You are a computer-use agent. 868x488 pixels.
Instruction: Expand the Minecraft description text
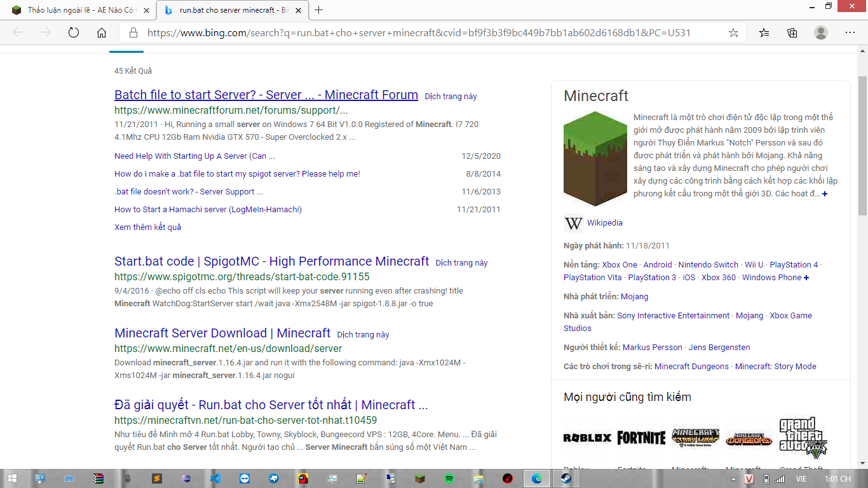pyautogui.click(x=825, y=194)
